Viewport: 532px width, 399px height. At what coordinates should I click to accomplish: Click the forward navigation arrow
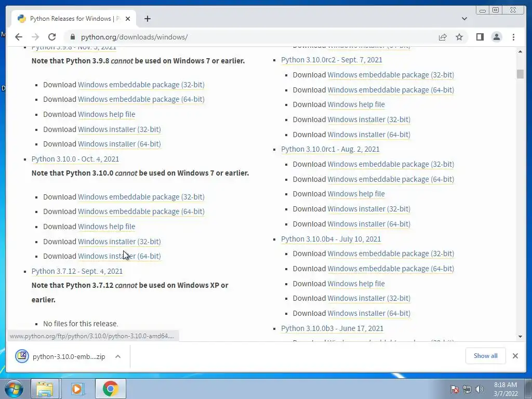pyautogui.click(x=35, y=37)
